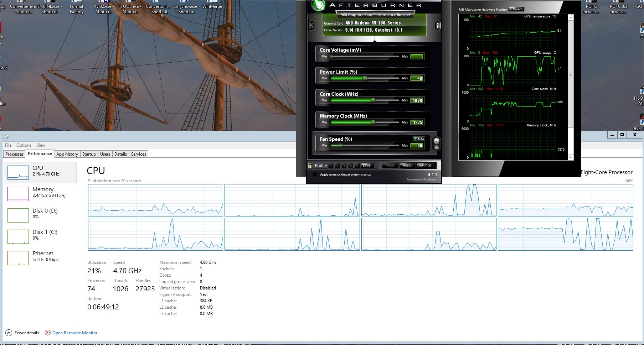Click Detach on the Hardware Monitor
This screenshot has height=345, width=644.
[x=516, y=9]
